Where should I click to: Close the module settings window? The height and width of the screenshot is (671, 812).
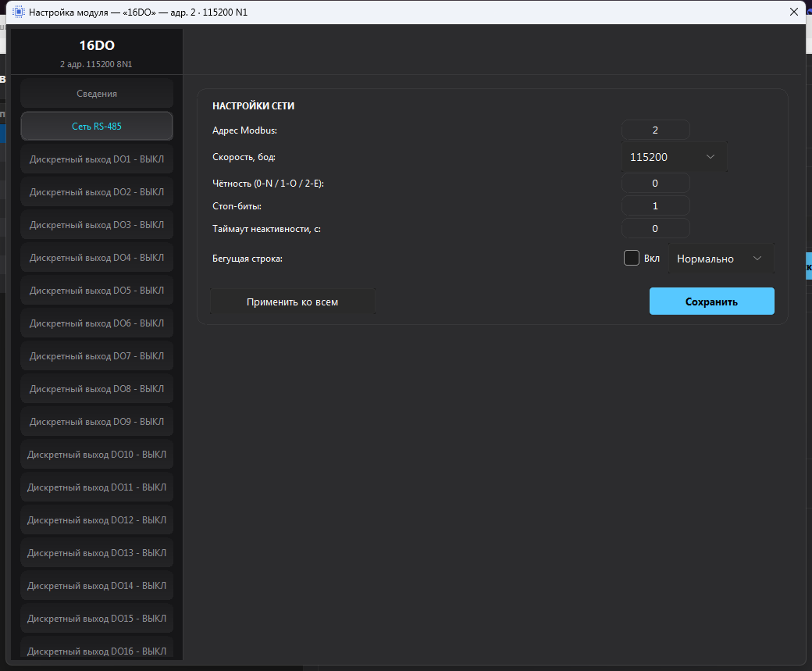point(793,12)
